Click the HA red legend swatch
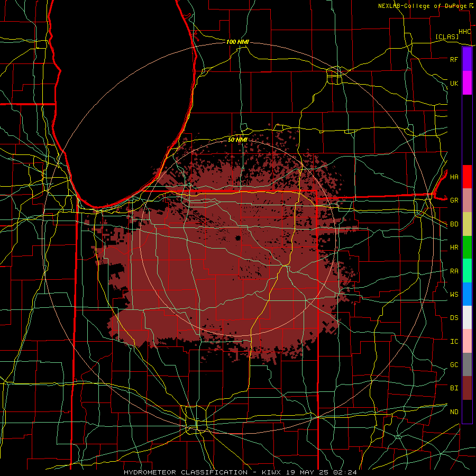The height and width of the screenshot is (476, 476). click(467, 177)
